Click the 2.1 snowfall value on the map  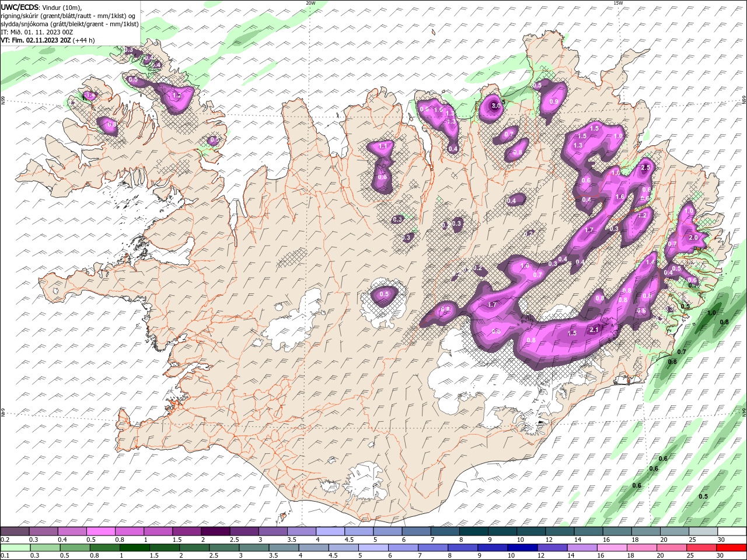tap(594, 330)
